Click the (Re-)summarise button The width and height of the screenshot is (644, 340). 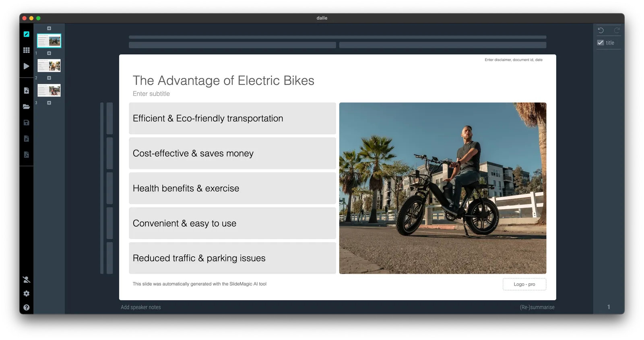[537, 307]
